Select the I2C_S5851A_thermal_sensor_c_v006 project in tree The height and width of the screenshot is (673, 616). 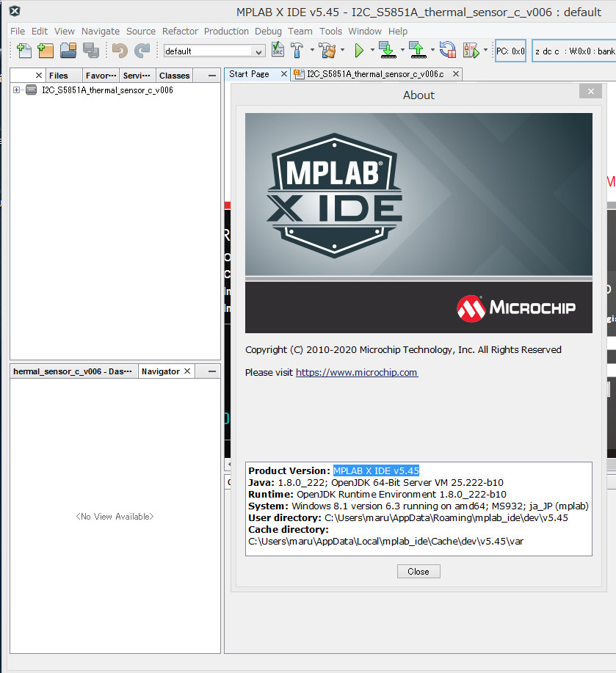pyautogui.click(x=107, y=90)
